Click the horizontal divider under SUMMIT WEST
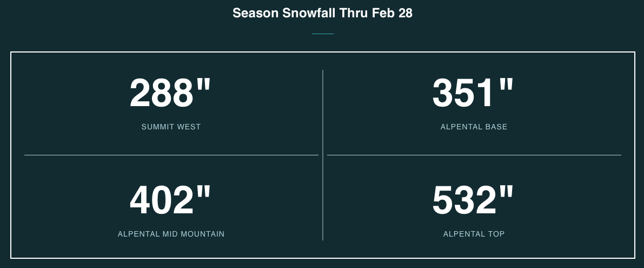 [171, 155]
